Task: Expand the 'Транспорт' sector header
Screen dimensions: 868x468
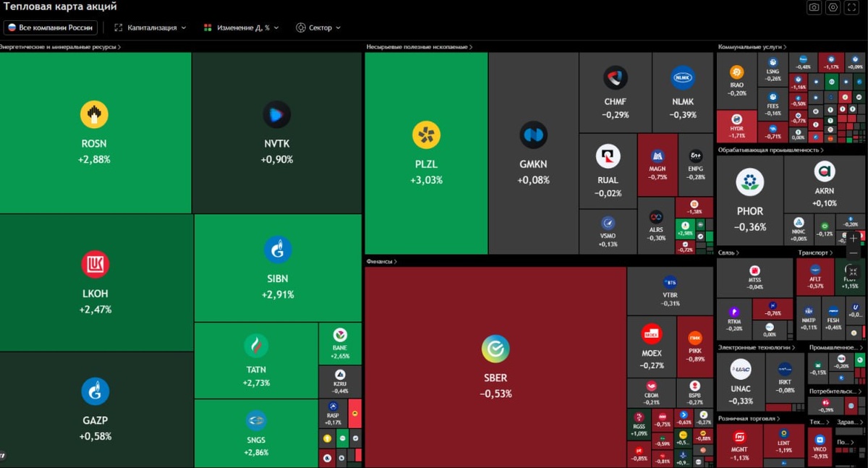Action: click(x=815, y=252)
